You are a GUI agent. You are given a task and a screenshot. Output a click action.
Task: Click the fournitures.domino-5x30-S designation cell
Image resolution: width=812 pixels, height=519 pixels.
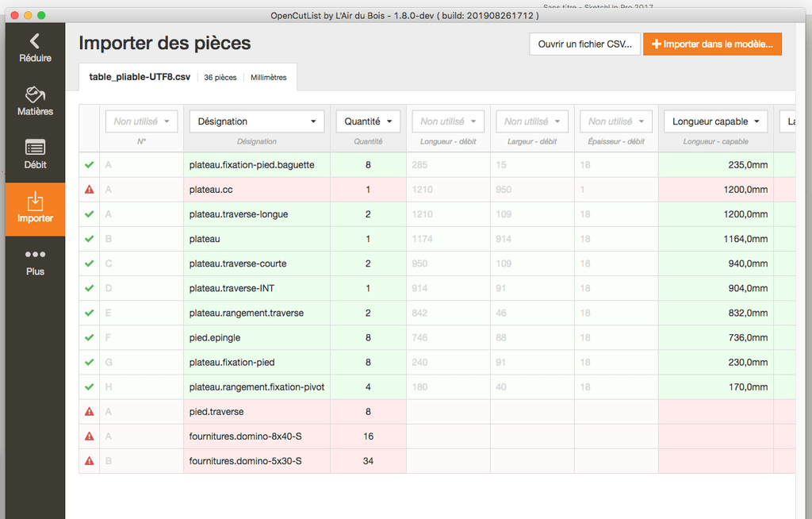point(257,461)
